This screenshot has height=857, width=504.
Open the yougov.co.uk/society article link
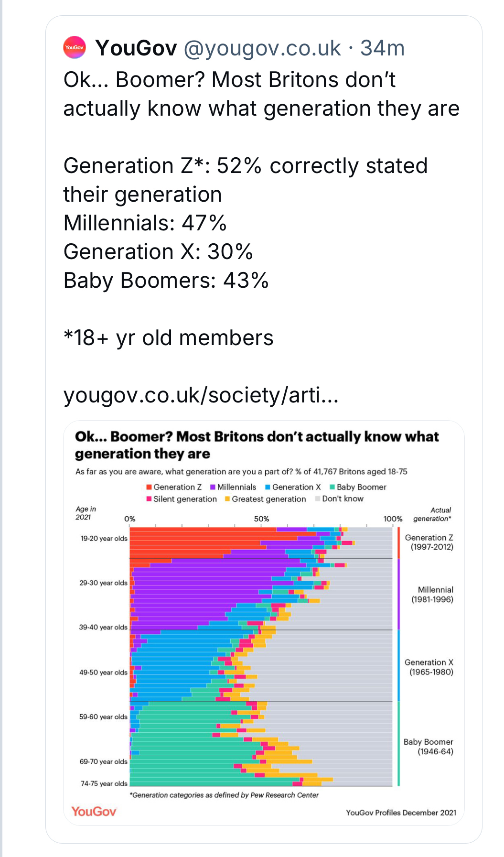pos(201,395)
